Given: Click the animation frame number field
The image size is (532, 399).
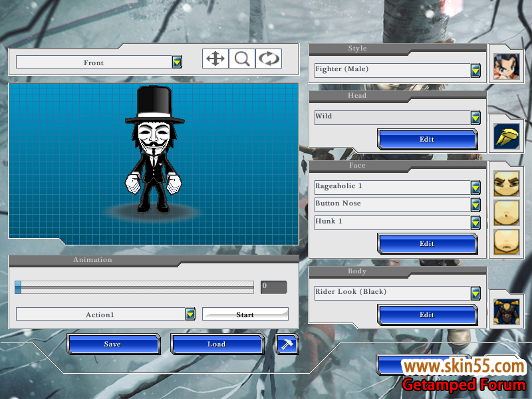Looking at the screenshot, I should pos(274,287).
